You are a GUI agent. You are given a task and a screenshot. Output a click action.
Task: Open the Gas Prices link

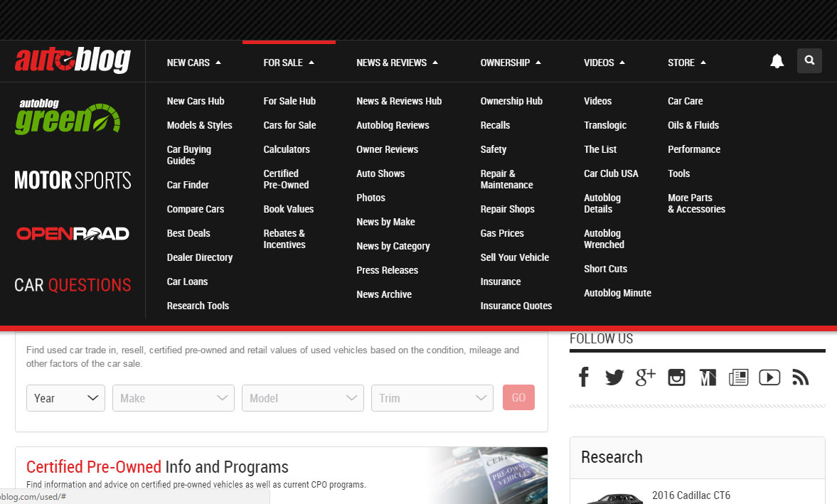[502, 233]
